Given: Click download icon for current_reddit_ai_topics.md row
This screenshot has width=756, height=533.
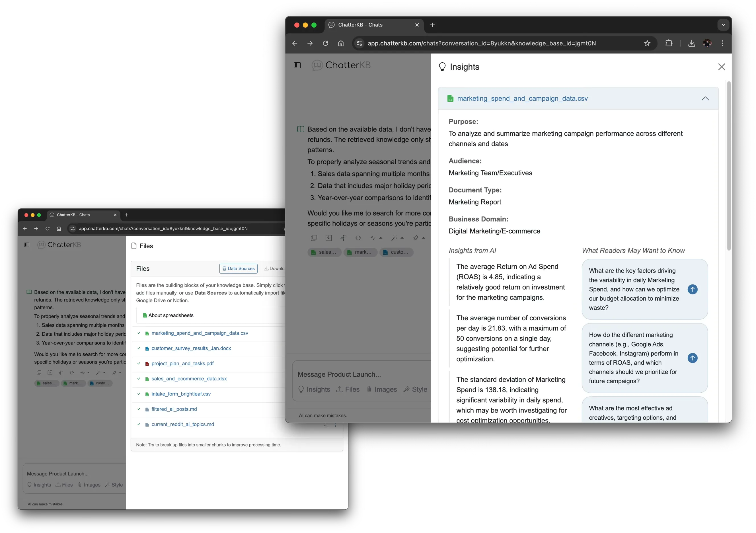Looking at the screenshot, I should (325, 425).
